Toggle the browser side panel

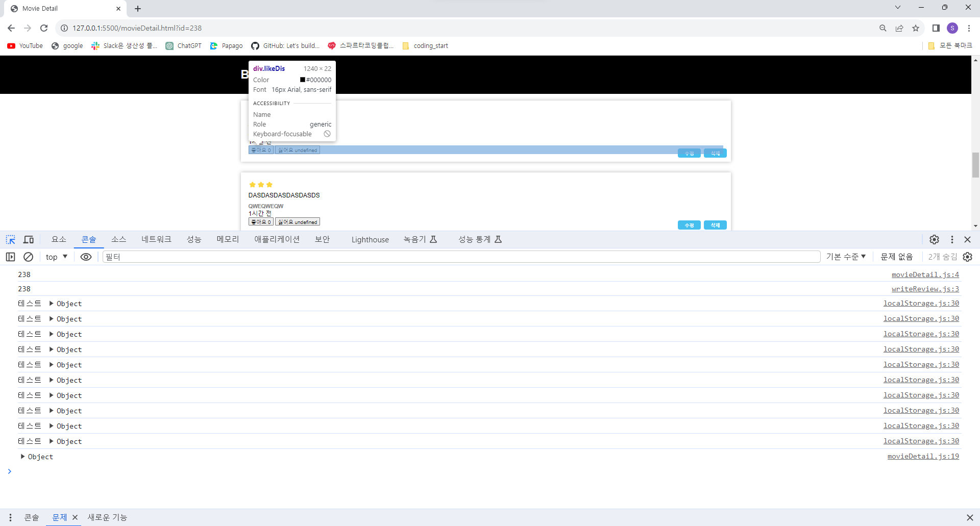point(936,28)
